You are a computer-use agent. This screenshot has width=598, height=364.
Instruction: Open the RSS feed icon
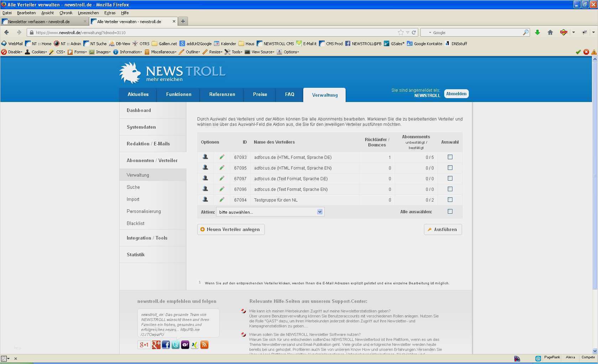(204, 345)
